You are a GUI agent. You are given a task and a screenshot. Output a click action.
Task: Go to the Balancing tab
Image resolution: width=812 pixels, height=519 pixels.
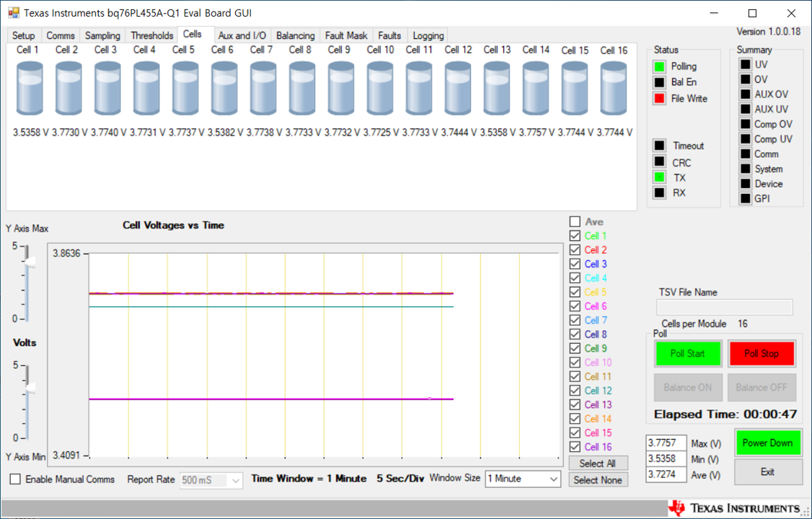point(295,36)
